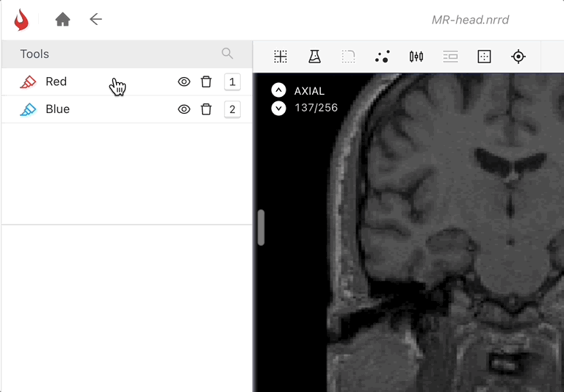Click the greyed horizontal lines toolbar icon
This screenshot has height=392, width=564.
pyautogui.click(x=450, y=57)
